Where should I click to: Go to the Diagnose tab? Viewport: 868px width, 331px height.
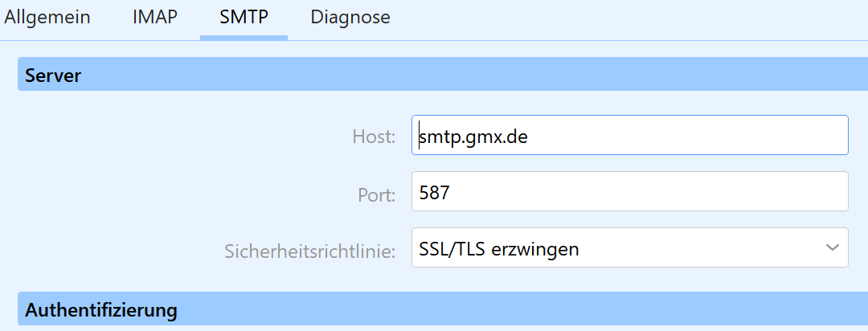pyautogui.click(x=350, y=17)
